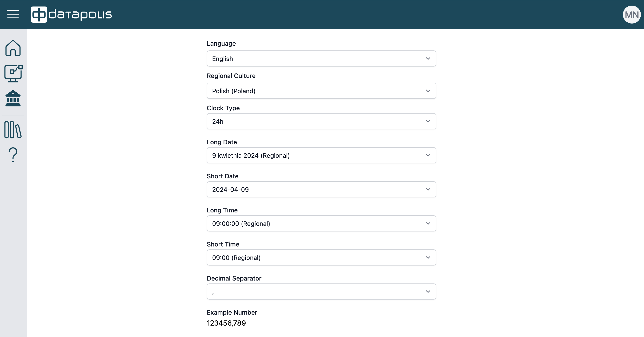644x337 pixels.
Task: Expand the Decimal Separator dropdown
Action: point(321,292)
